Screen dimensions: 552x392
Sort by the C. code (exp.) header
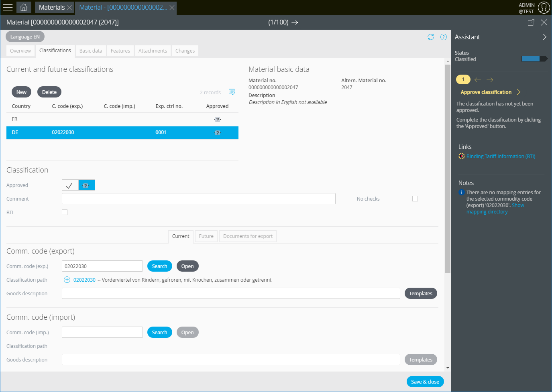(67, 106)
